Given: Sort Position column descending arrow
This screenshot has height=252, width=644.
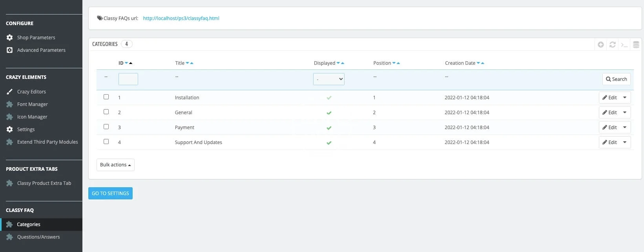Looking at the screenshot, I should click(x=394, y=63).
